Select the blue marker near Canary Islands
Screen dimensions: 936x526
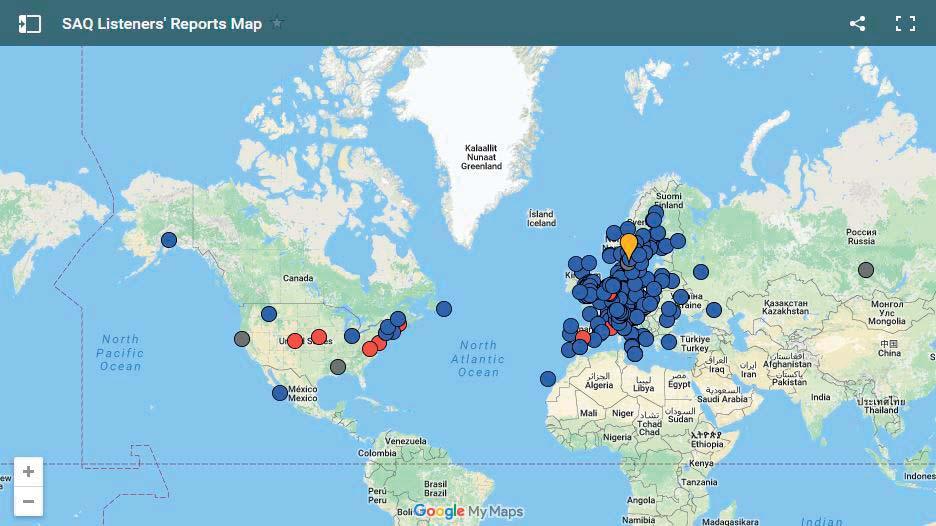coord(548,379)
